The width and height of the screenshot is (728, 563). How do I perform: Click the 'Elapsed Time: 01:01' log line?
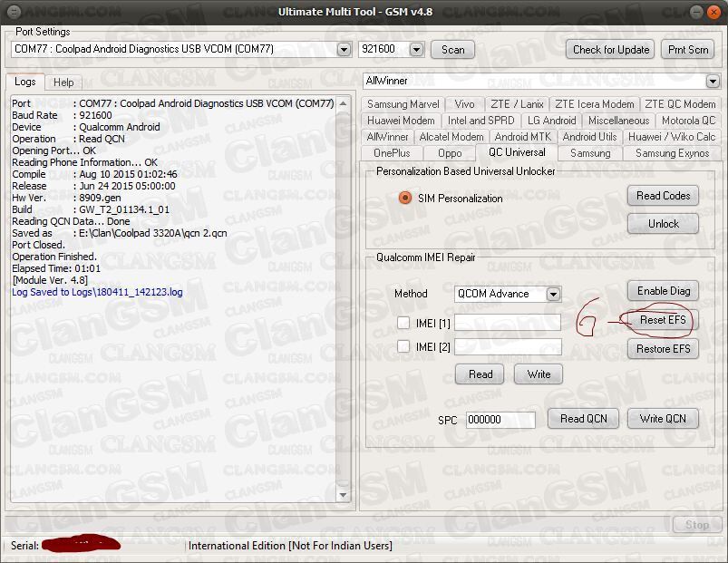56,268
